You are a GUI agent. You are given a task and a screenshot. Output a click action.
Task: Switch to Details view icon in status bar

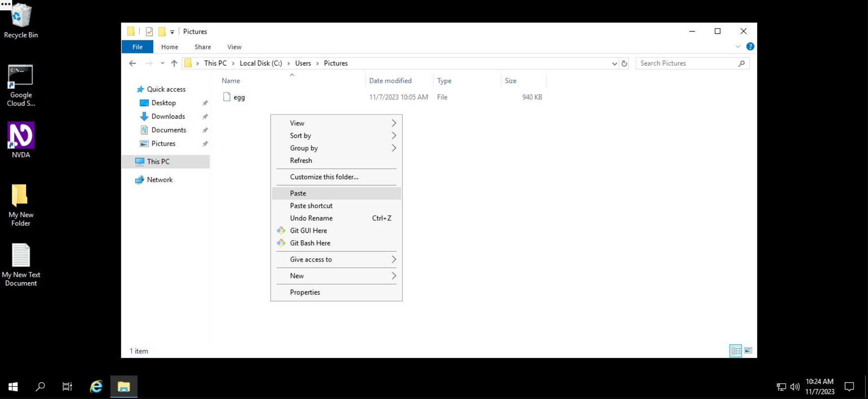(x=735, y=351)
